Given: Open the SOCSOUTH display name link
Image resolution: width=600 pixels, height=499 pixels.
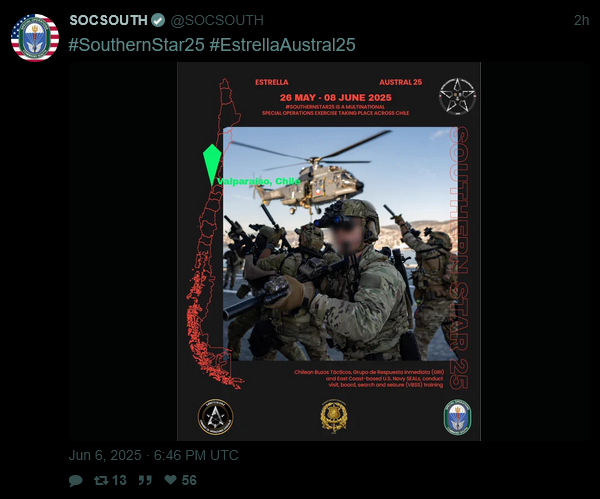Looking at the screenshot, I should point(108,20).
